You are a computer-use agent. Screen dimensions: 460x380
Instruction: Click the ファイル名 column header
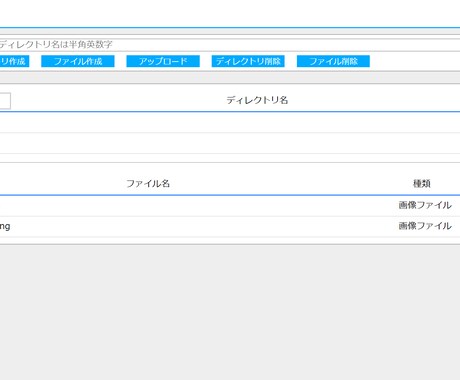pyautogui.click(x=148, y=183)
